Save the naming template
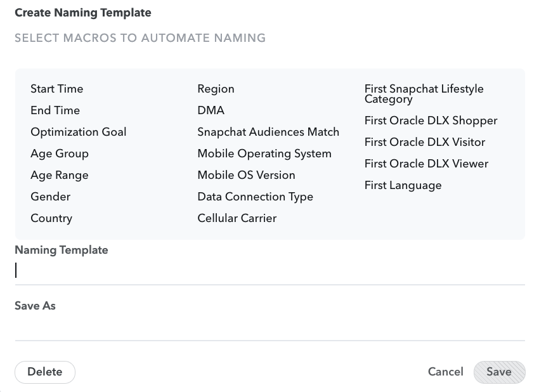539x392 pixels. (x=499, y=372)
